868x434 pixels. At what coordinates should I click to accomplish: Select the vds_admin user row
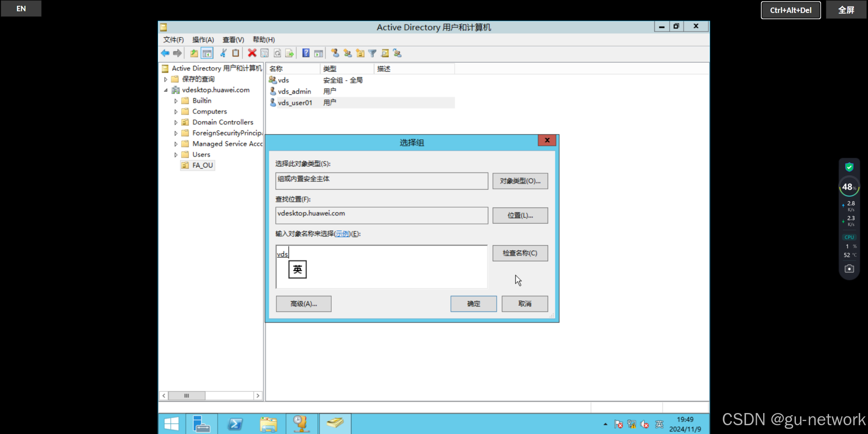[361, 91]
